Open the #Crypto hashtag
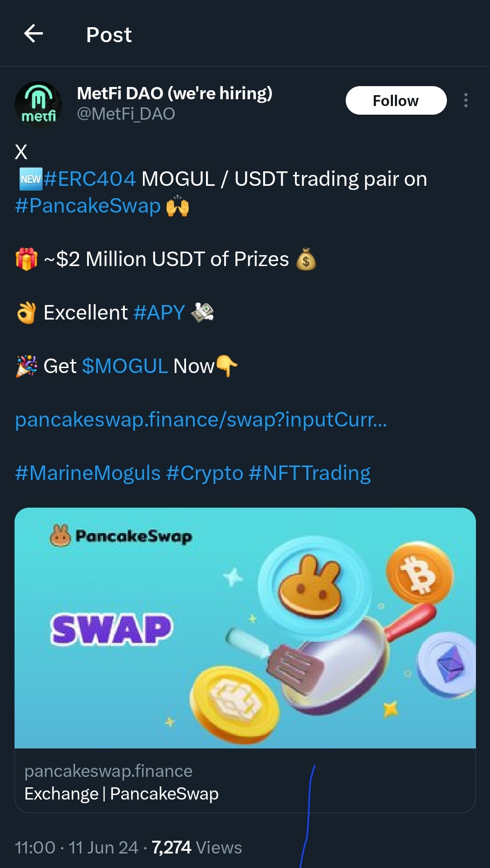 pos(205,473)
